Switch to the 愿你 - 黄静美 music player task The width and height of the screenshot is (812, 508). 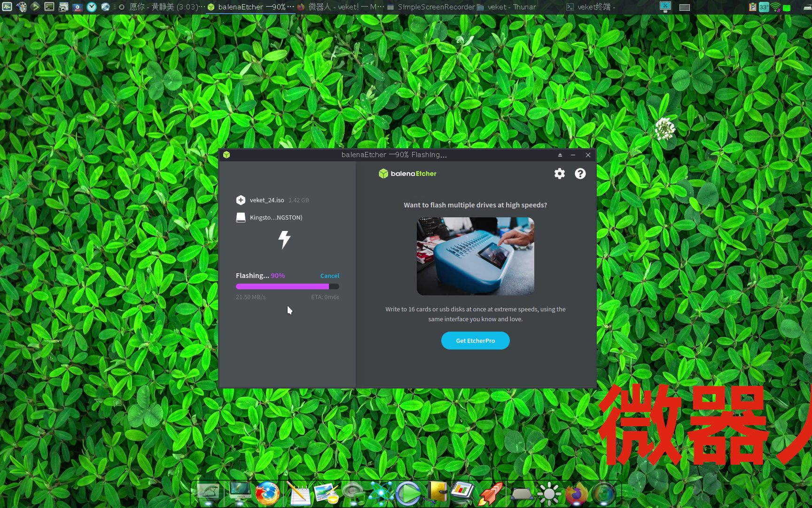pos(162,7)
